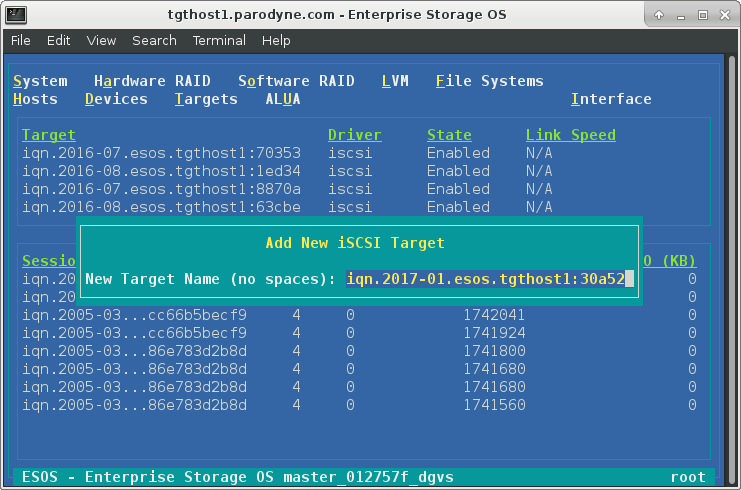
Task: Click the terminal vertical scrollbar
Action: tap(732, 269)
